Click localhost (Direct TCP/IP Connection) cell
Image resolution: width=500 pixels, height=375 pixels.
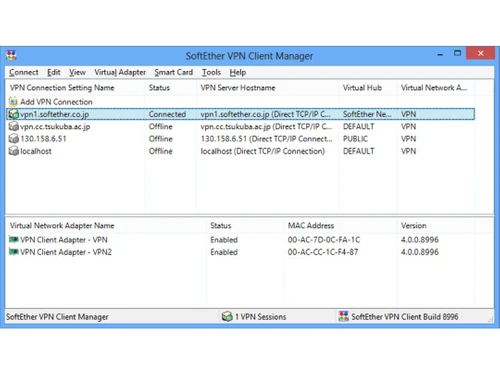[263, 151]
